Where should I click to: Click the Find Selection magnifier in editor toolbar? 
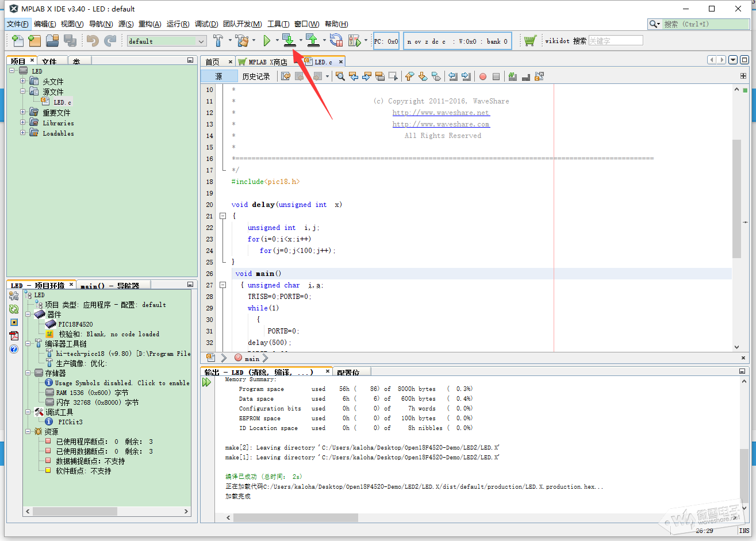[340, 76]
